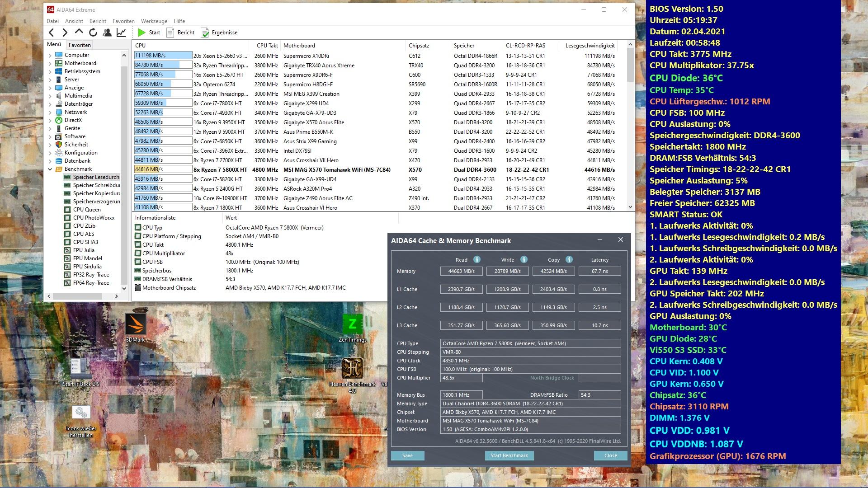Open the Ansicht menu
Image resolution: width=868 pixels, height=488 pixels.
tap(74, 21)
